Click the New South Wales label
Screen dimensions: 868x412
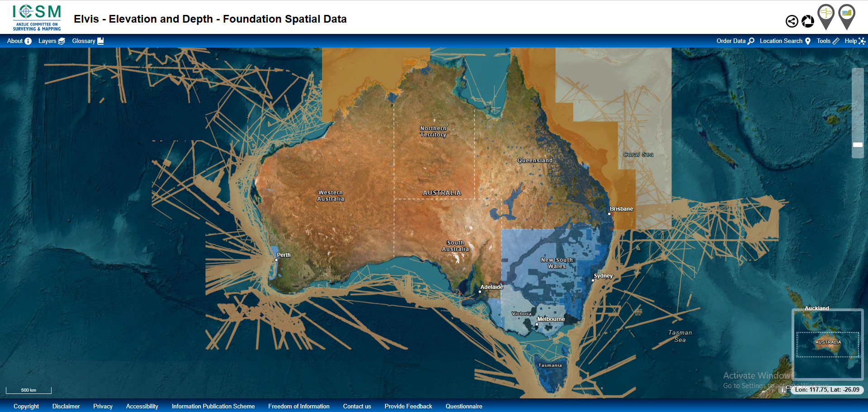557,263
